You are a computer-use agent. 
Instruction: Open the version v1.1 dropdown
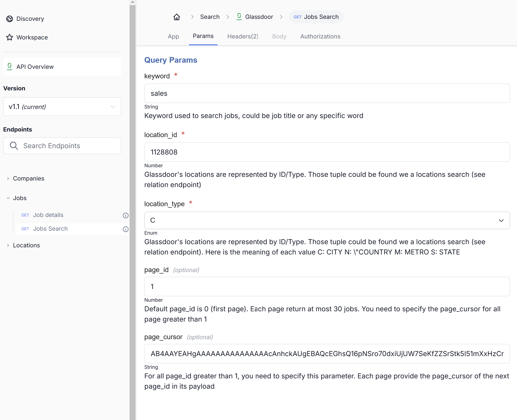coord(62,107)
